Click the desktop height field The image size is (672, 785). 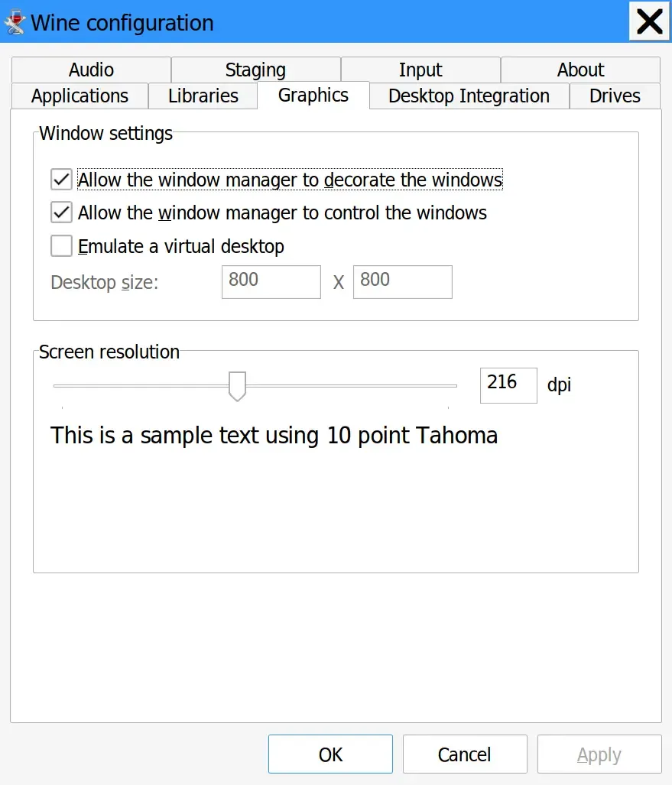(x=402, y=282)
